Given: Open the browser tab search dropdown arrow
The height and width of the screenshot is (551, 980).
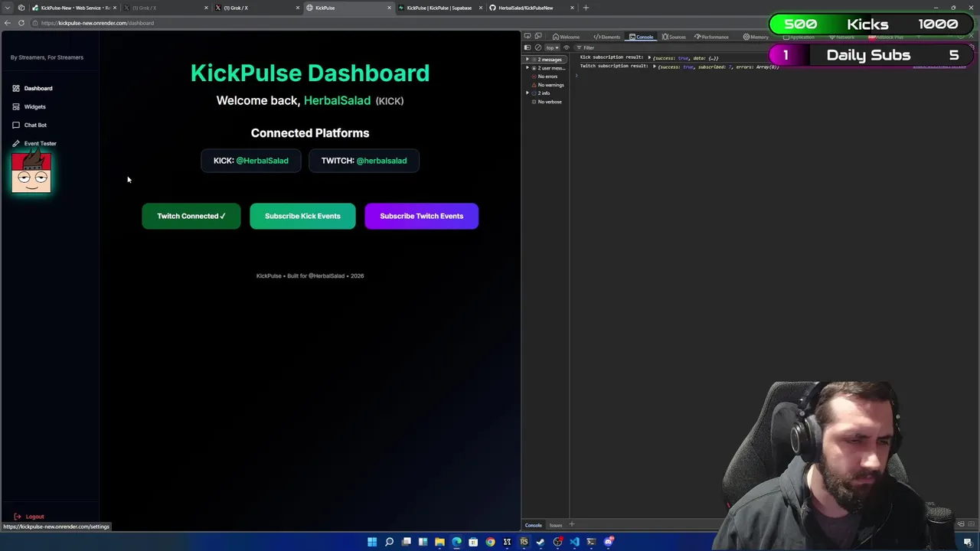Looking at the screenshot, I should (8, 8).
